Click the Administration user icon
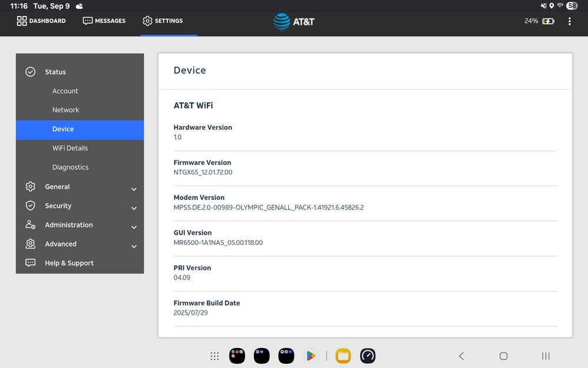This screenshot has width=588, height=368. pyautogui.click(x=31, y=225)
